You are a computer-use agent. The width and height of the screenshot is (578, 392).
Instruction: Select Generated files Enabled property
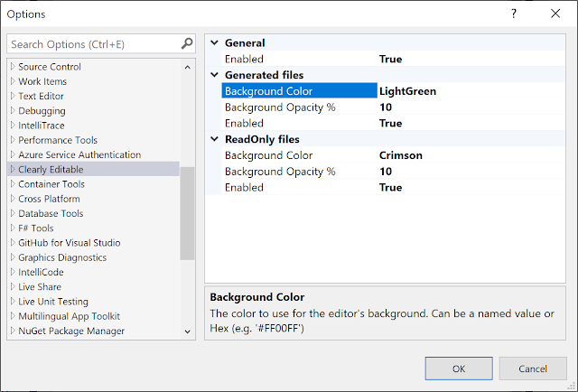pos(394,123)
